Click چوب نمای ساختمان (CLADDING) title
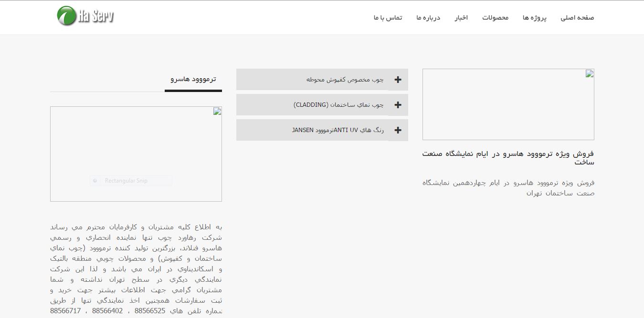 (x=338, y=105)
